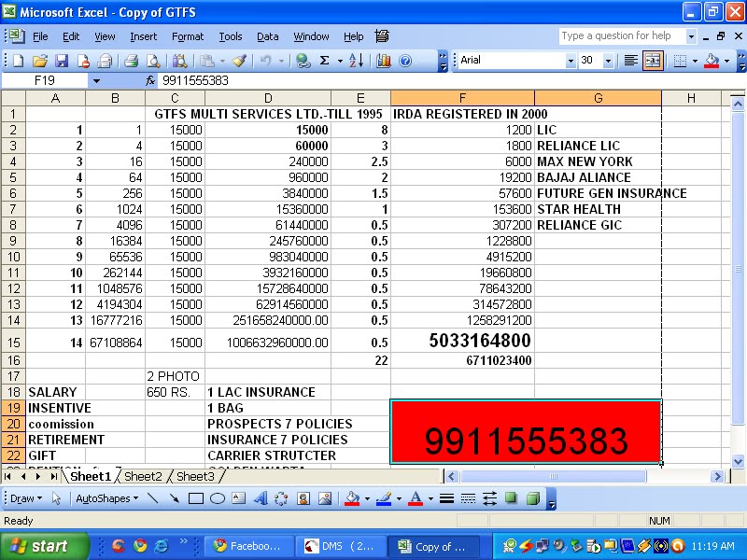Click the Print icon
Viewport: 747px width, 560px height.
[x=132, y=61]
